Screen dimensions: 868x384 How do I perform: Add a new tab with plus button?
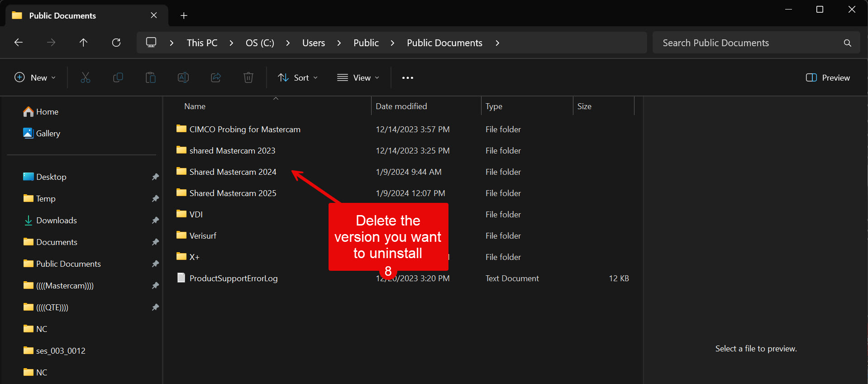point(184,16)
